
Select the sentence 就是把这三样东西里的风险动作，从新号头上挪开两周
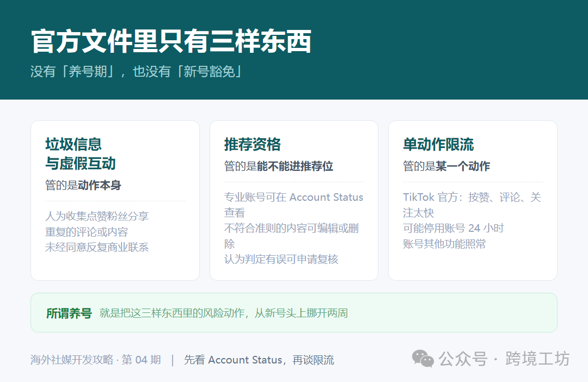224,313
